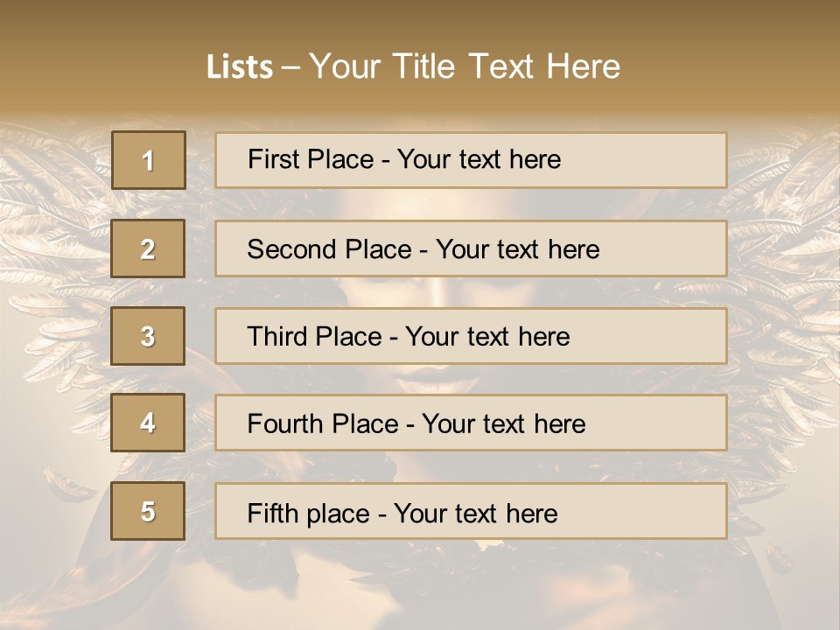Select the number 2 badge
The width and height of the screenshot is (840, 630).
[148, 248]
